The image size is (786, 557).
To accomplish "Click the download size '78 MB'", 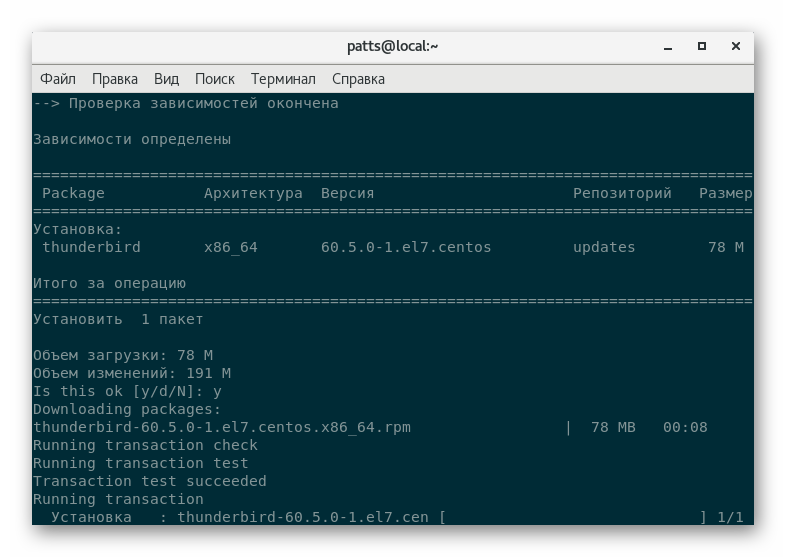I will pos(613,428).
